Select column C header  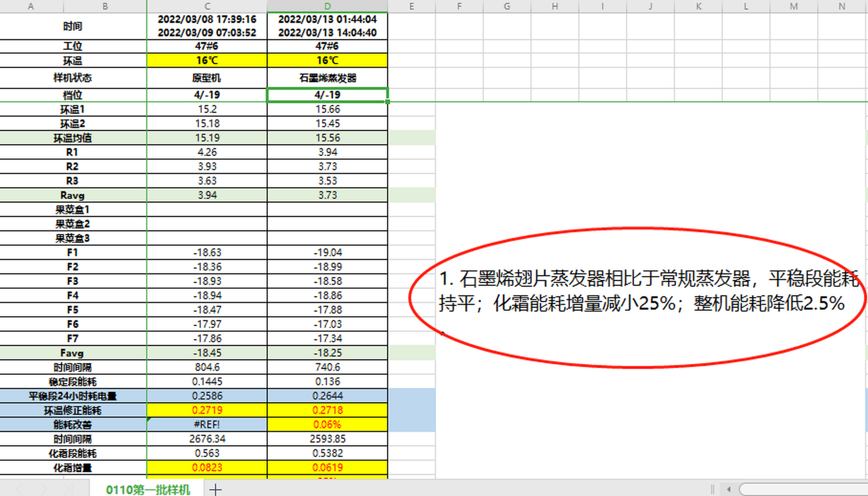[207, 6]
